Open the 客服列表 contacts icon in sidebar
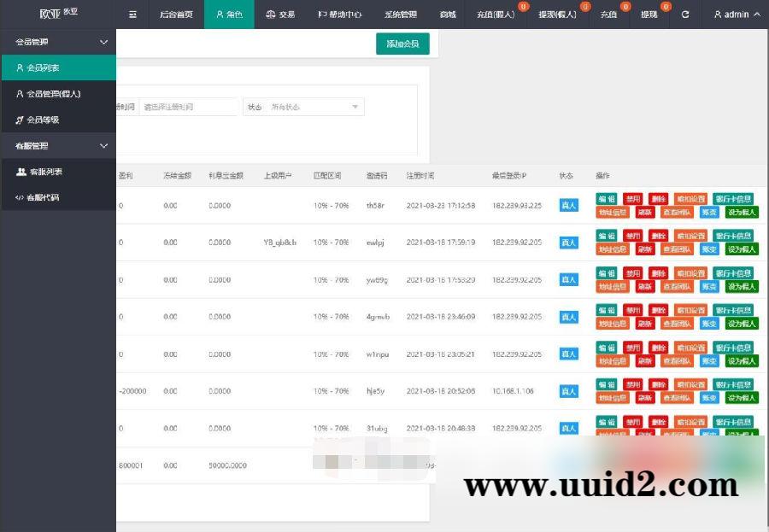769x532 pixels. pyautogui.click(x=20, y=172)
